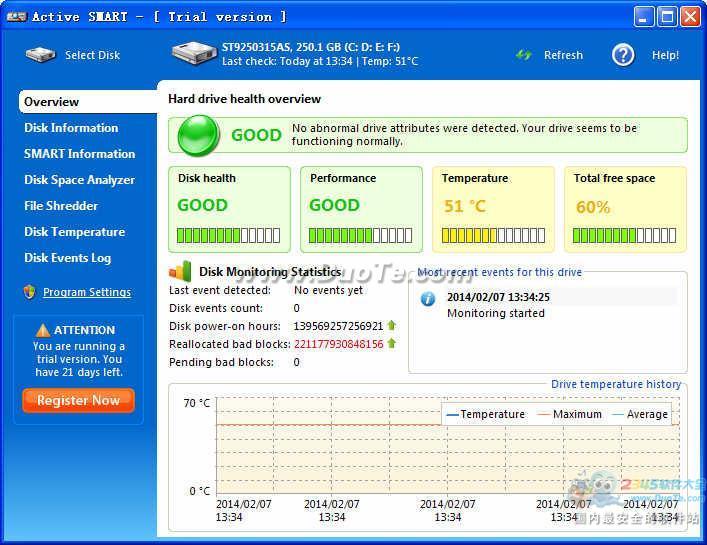Click the Performance progress bar
Screen dimensions: 707x545
coord(360,235)
